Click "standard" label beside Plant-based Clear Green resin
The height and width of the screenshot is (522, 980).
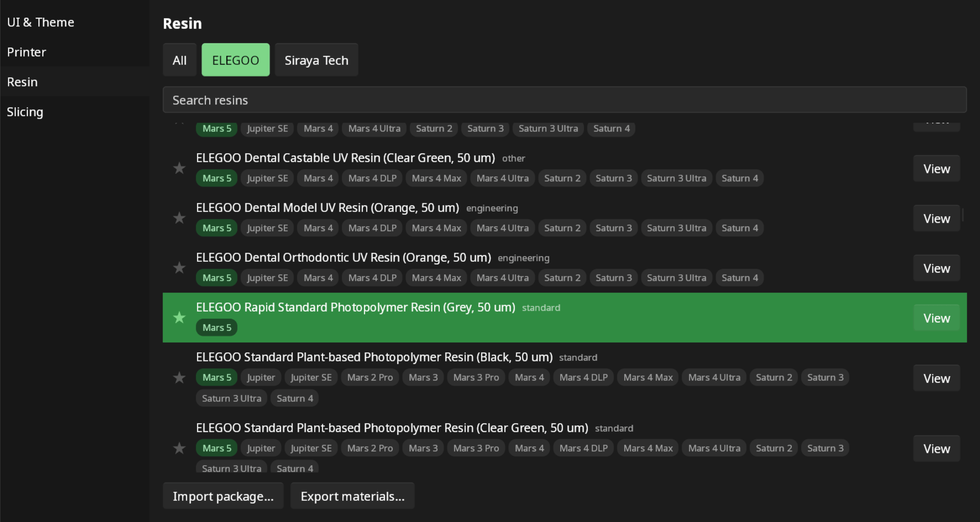[614, 428]
